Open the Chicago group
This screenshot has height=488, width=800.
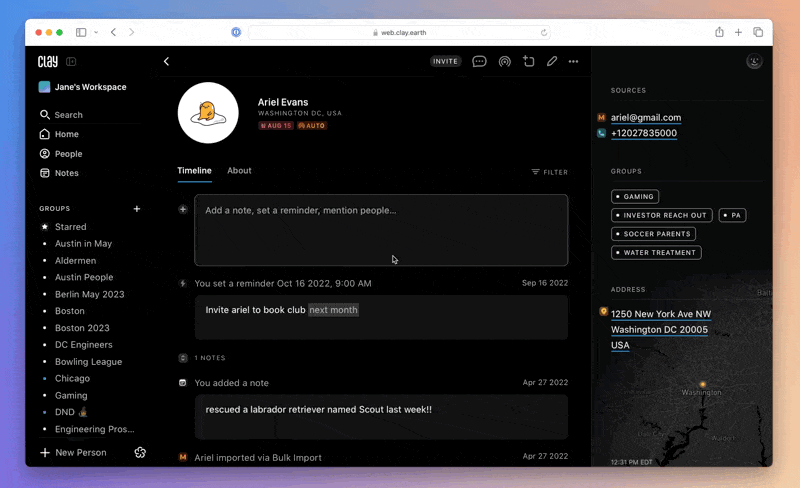coord(72,378)
